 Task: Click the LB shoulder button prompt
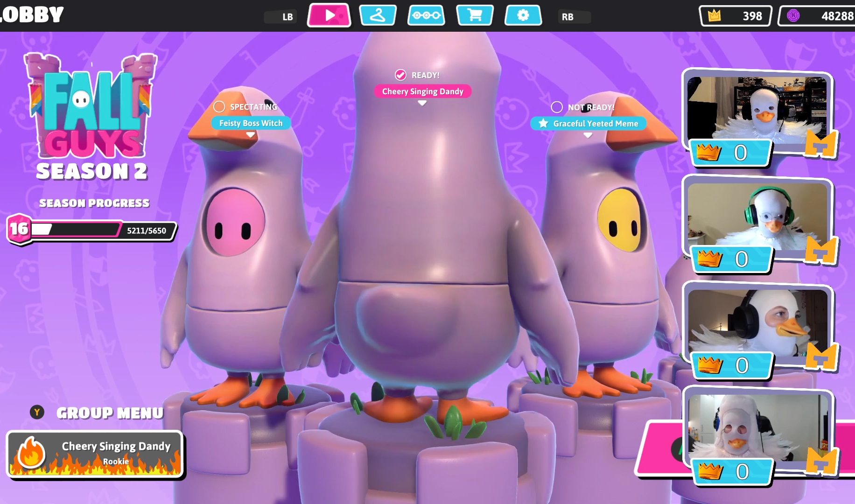click(280, 17)
